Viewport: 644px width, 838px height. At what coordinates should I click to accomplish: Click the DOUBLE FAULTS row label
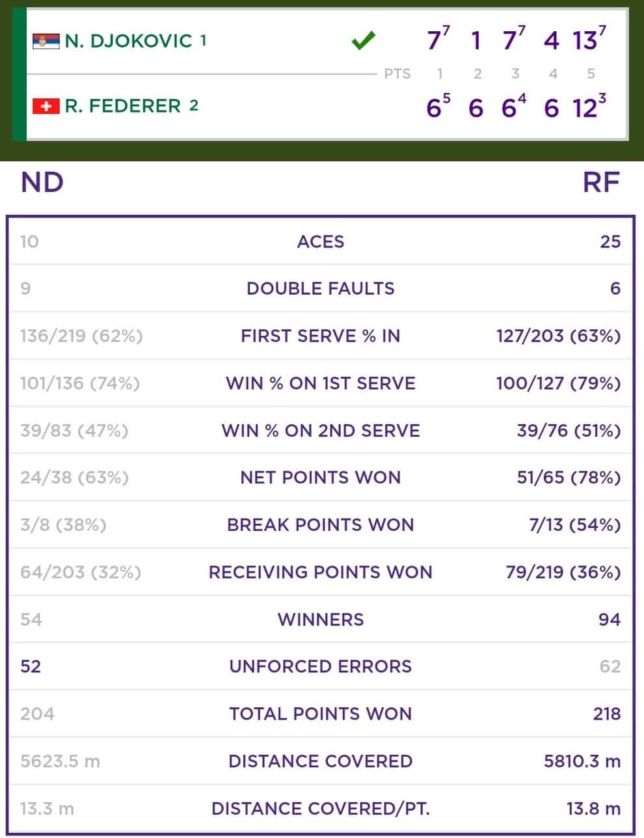pos(321,289)
